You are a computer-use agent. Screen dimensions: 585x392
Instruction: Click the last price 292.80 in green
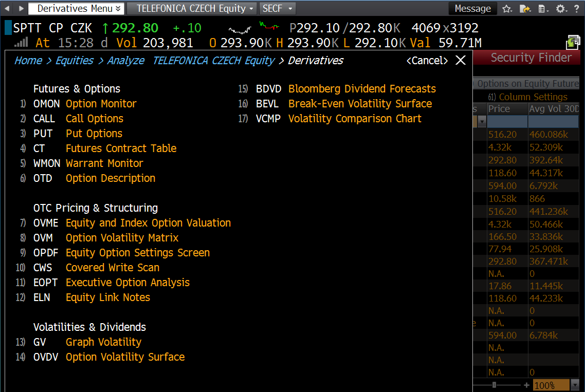[135, 28]
